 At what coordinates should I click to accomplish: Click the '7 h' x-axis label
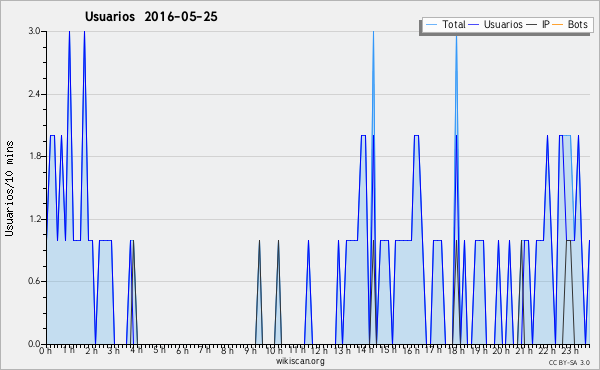pyautogui.click(x=204, y=350)
